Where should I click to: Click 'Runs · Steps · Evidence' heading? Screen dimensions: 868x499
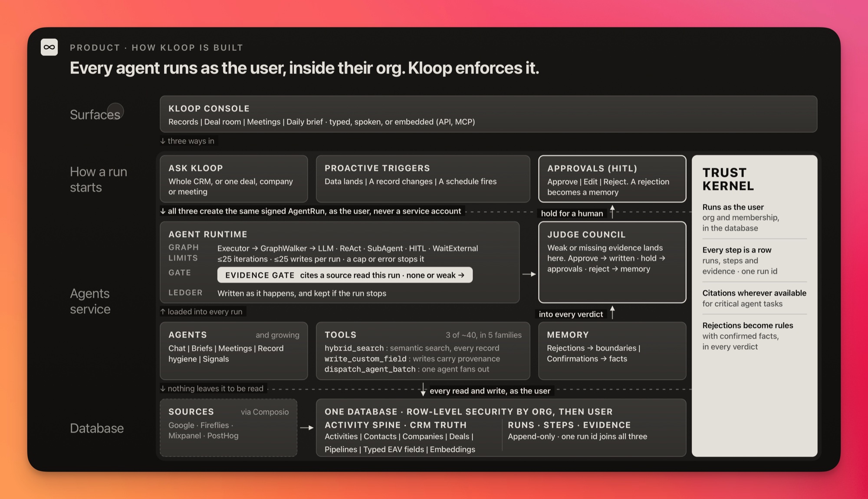(x=569, y=425)
